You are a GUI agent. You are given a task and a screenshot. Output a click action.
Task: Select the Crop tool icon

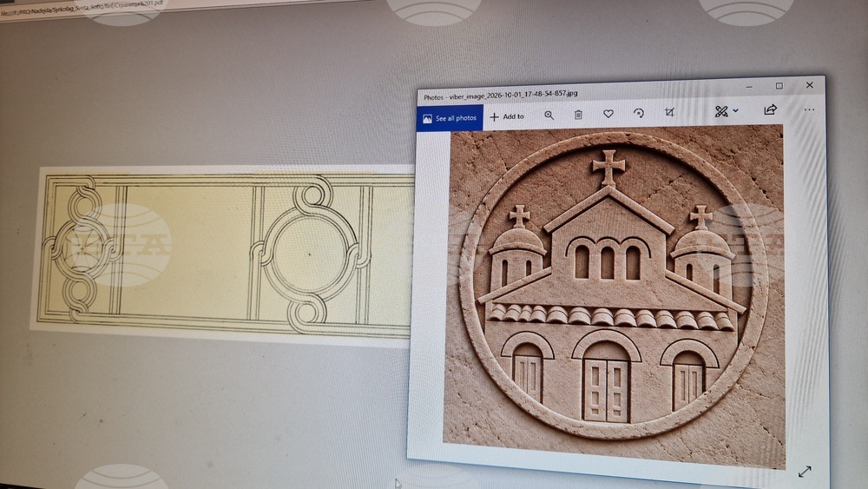[669, 112]
